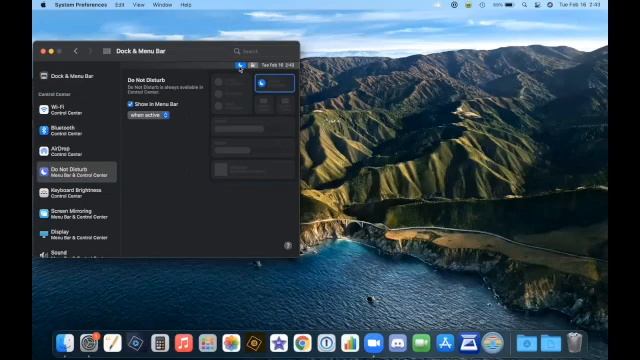Screen dimensions: 640x360
Task: Launch FaceTime from the Dock
Action: 421,343
